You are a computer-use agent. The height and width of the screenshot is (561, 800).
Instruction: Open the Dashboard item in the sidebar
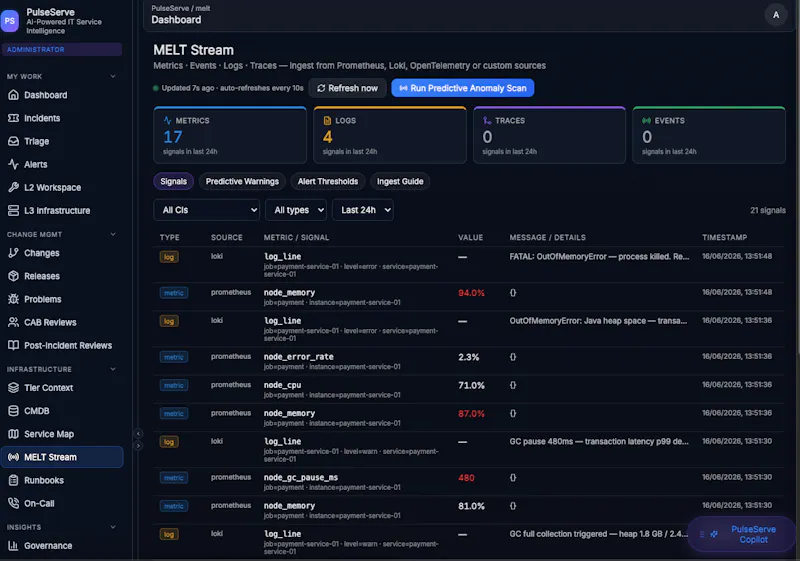(x=62, y=95)
